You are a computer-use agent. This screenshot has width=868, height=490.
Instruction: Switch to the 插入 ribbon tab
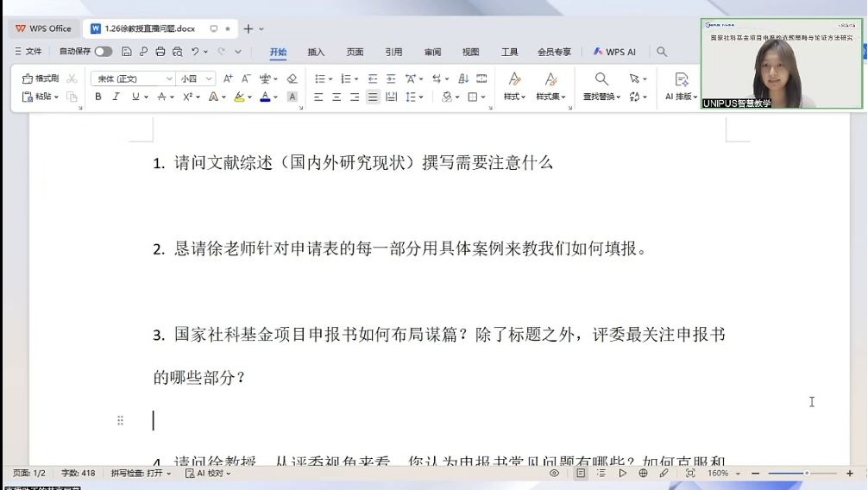pyautogui.click(x=316, y=52)
